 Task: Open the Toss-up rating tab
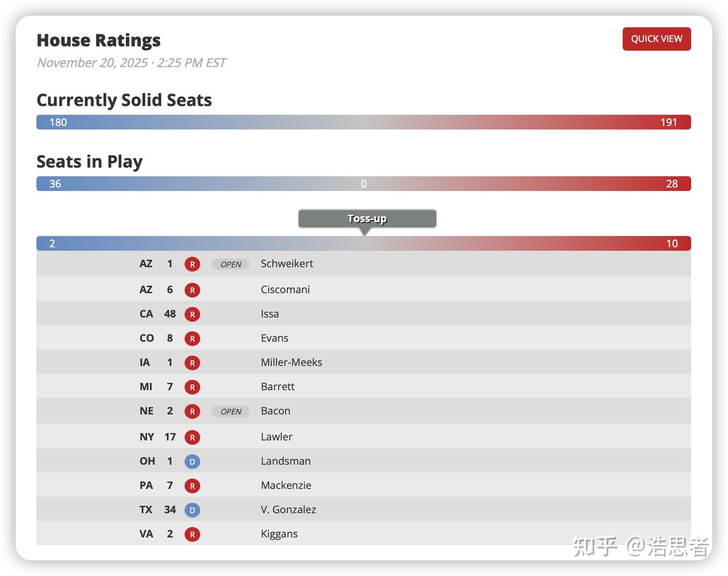367,219
